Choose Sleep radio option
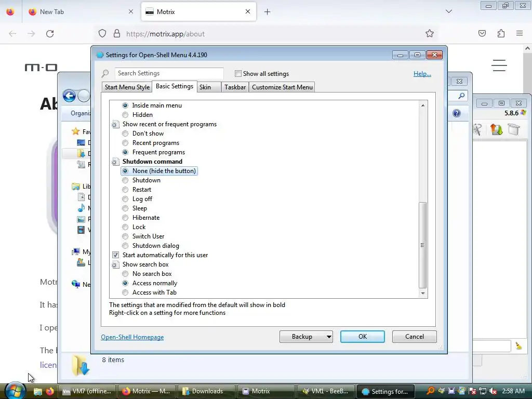This screenshot has width=532, height=399. point(125,208)
